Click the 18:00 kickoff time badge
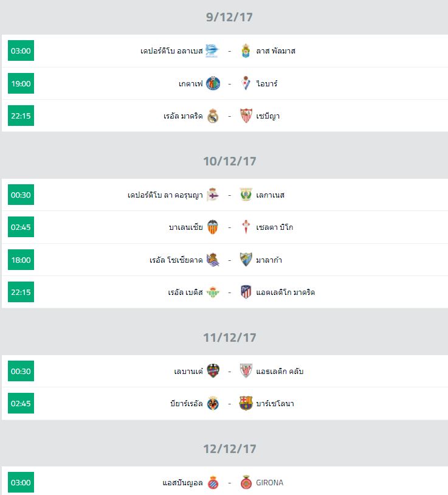 (x=21, y=260)
